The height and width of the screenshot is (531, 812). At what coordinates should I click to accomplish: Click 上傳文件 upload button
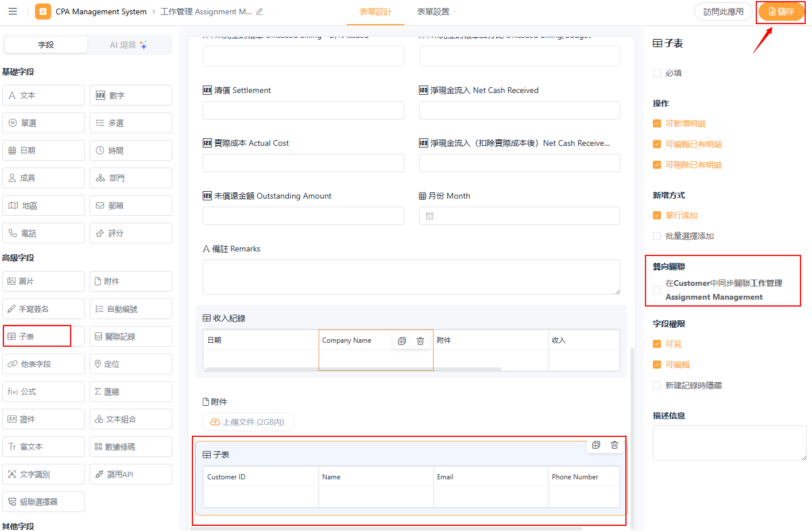(248, 422)
